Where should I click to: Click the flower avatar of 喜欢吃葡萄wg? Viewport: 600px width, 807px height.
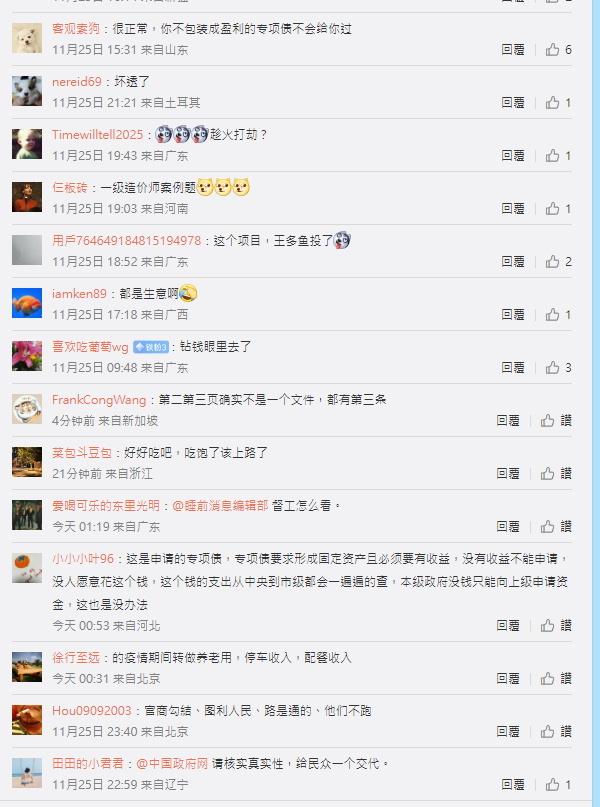coord(27,356)
